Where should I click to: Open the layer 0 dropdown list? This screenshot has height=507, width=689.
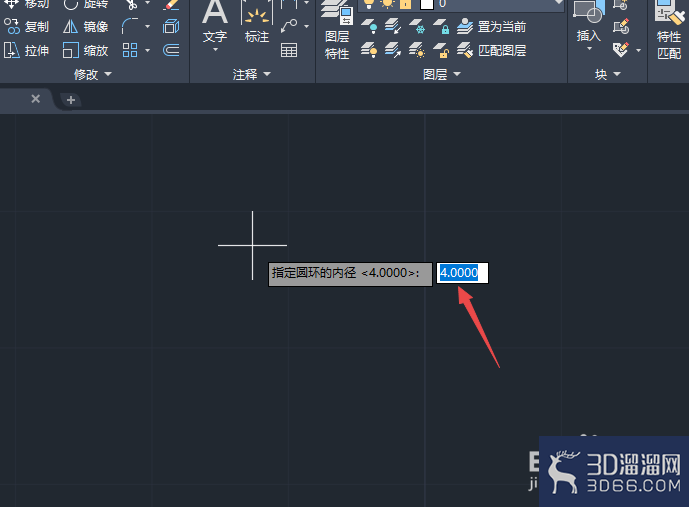point(558,4)
